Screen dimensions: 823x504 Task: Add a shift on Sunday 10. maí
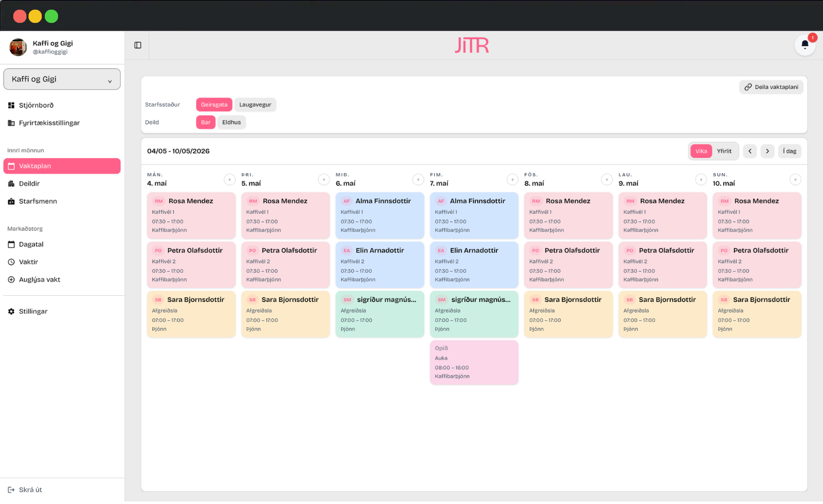(795, 179)
